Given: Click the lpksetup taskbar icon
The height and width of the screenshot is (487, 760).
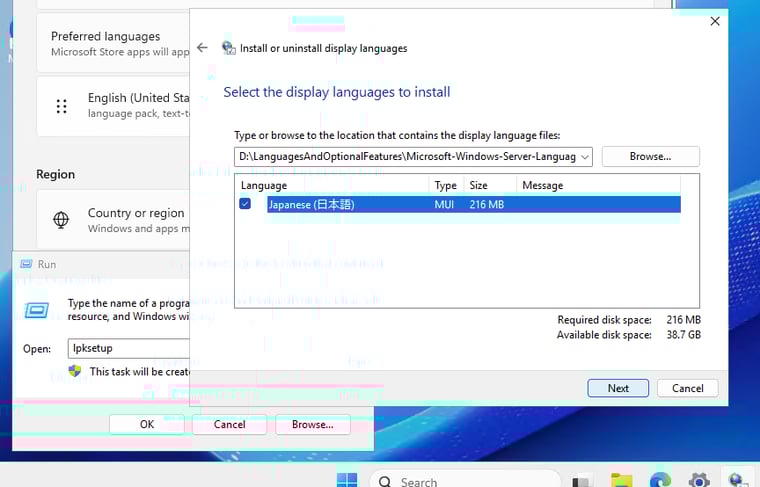Looking at the screenshot, I should click(738, 480).
